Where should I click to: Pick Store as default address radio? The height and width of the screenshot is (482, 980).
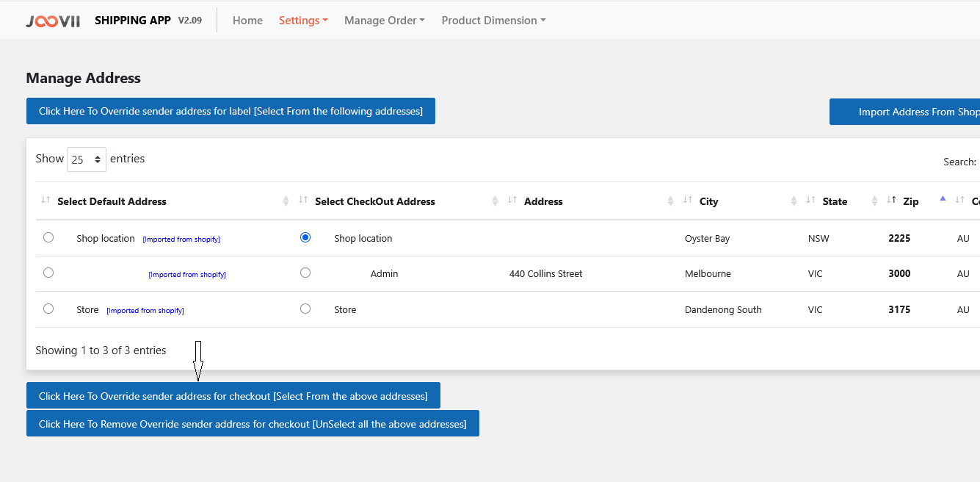pyautogui.click(x=48, y=309)
